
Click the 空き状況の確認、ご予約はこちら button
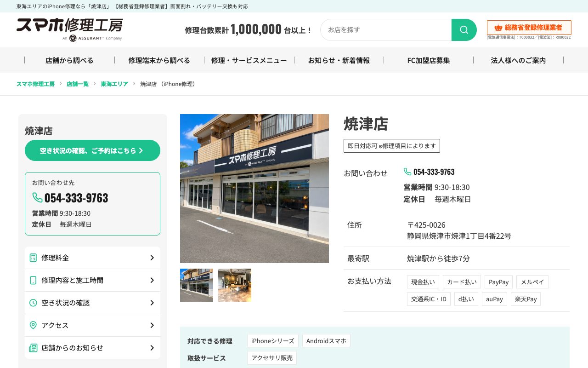[x=92, y=150]
